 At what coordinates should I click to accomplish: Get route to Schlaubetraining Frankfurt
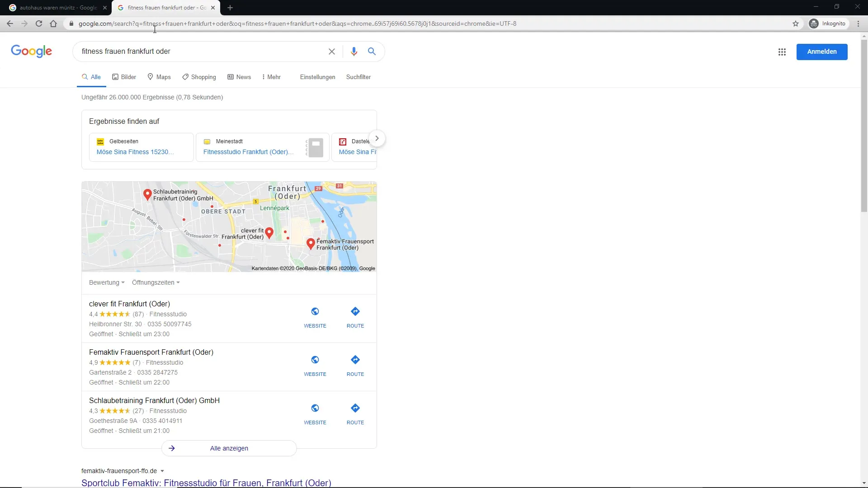[x=355, y=408]
